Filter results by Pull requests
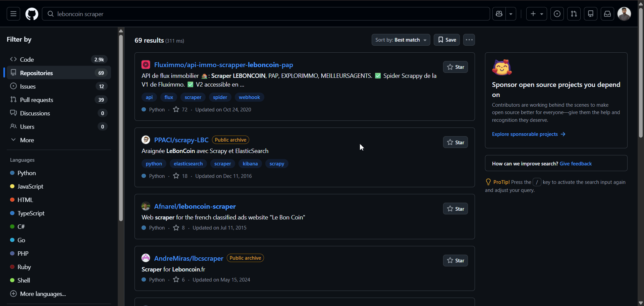The width and height of the screenshot is (644, 306). [x=59, y=100]
